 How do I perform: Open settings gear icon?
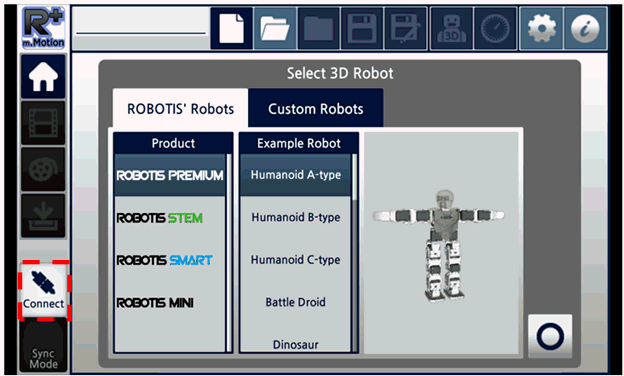tap(541, 28)
